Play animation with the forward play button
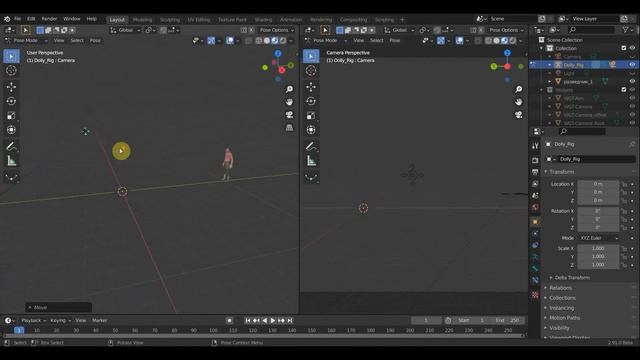Screen dimensions: 640x360 coord(273,320)
